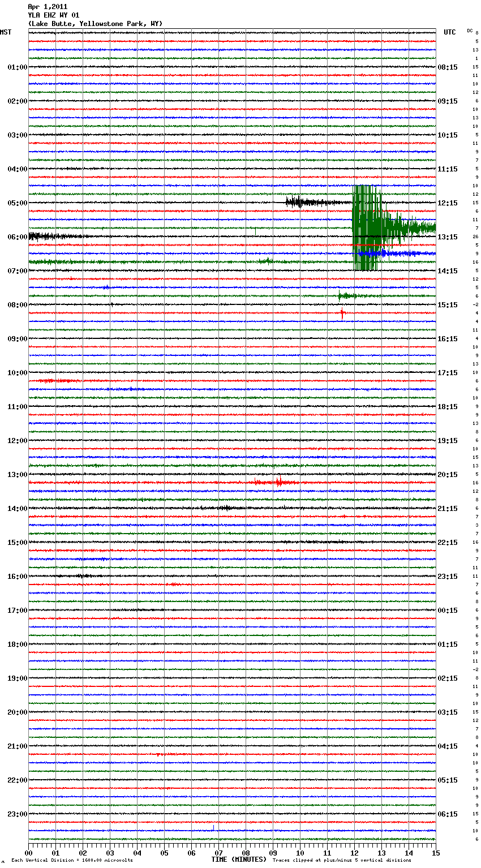Click the MST time label "22:00"

(18, 780)
